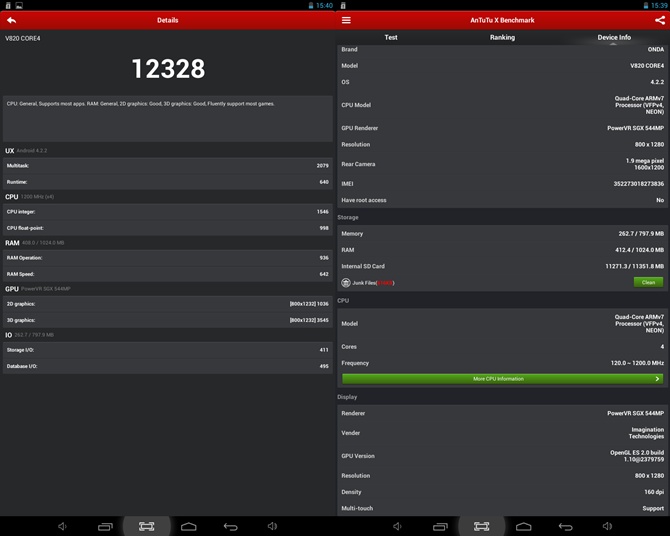Tap the Vender Imagination Technologies row
Image resolution: width=670 pixels, height=536 pixels.
[x=502, y=433]
